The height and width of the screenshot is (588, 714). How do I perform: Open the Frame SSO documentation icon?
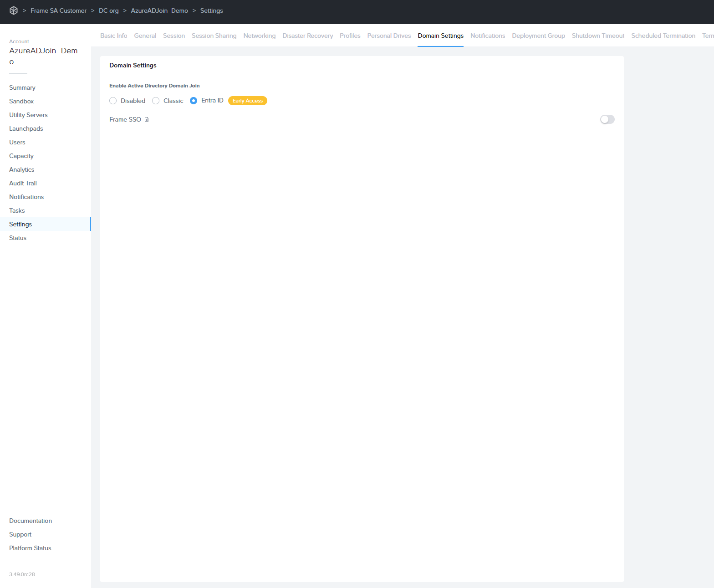coord(147,119)
